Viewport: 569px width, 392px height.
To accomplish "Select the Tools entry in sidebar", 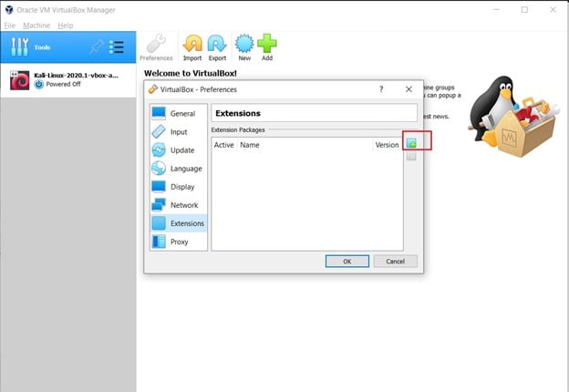I will pos(67,47).
